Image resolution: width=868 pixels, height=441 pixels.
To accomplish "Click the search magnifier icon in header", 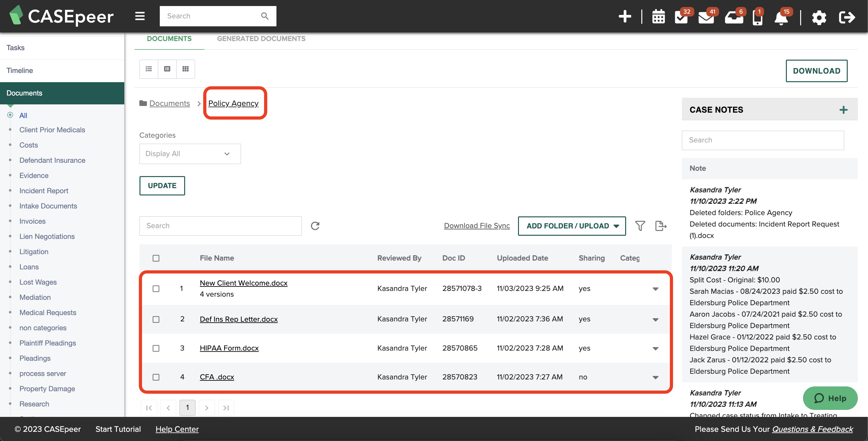I will (265, 16).
